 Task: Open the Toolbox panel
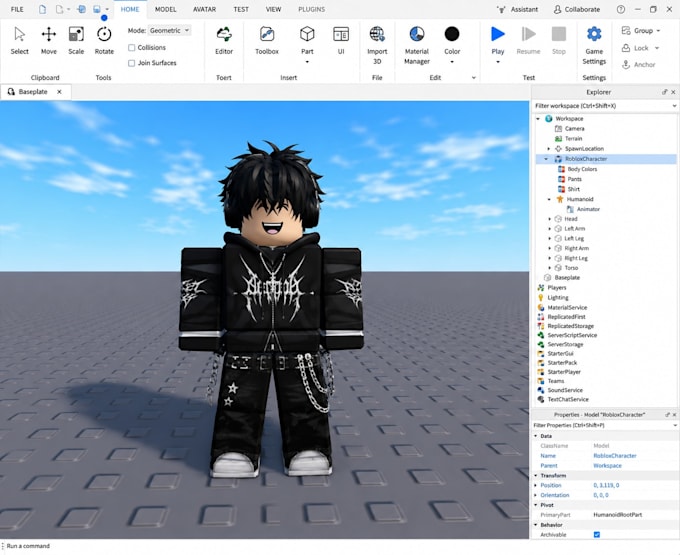point(267,41)
